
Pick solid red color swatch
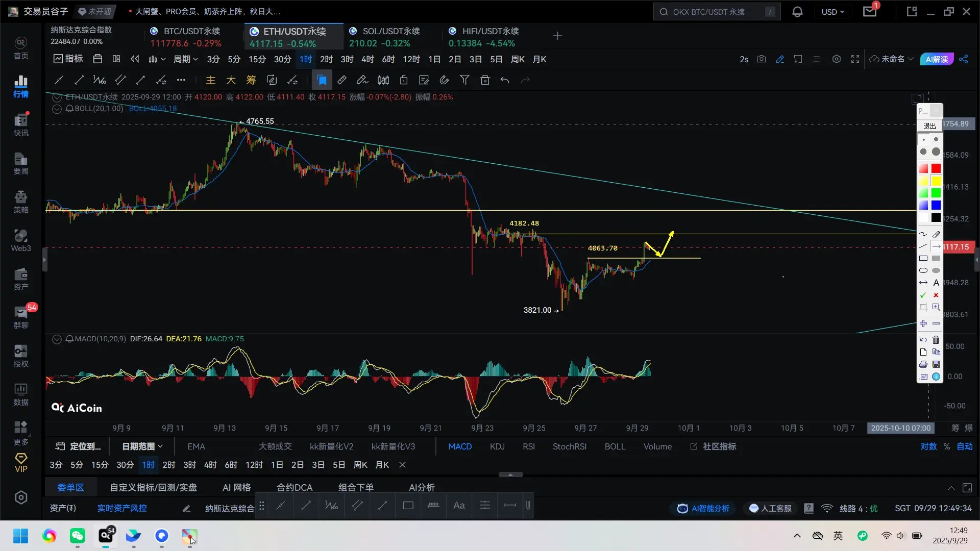936,168
